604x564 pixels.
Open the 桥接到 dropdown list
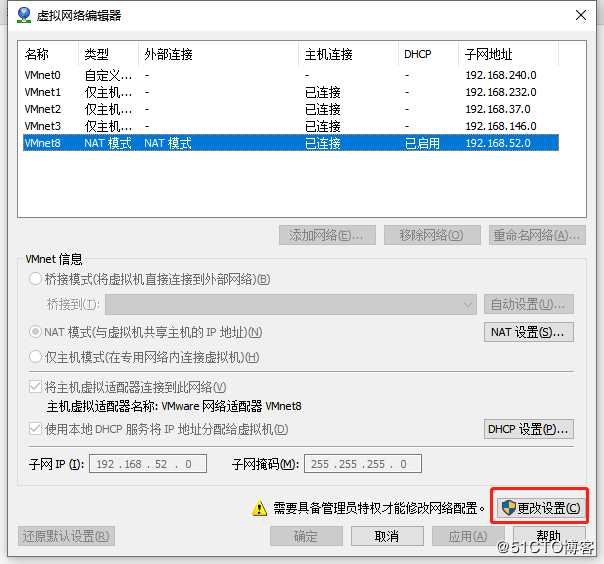pyautogui.click(x=291, y=304)
